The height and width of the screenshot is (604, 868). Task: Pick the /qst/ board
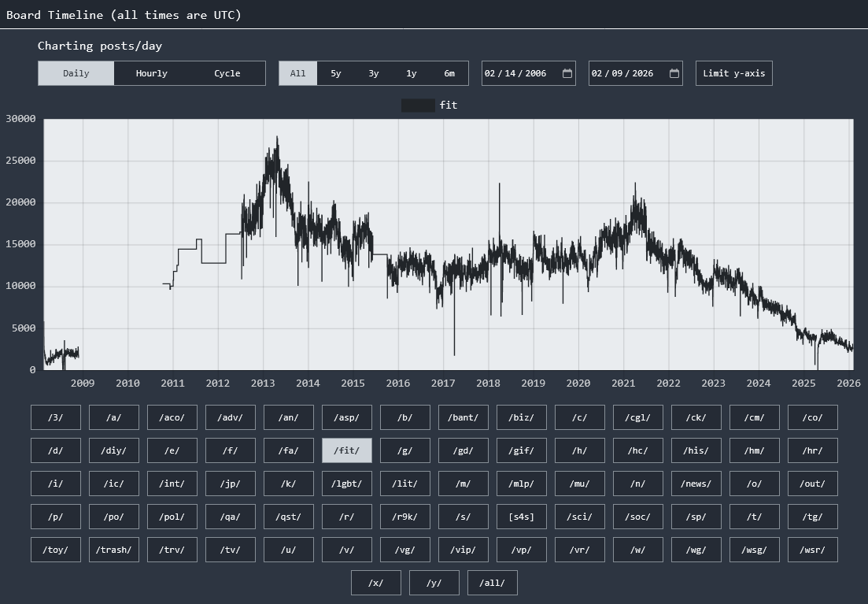(289, 517)
